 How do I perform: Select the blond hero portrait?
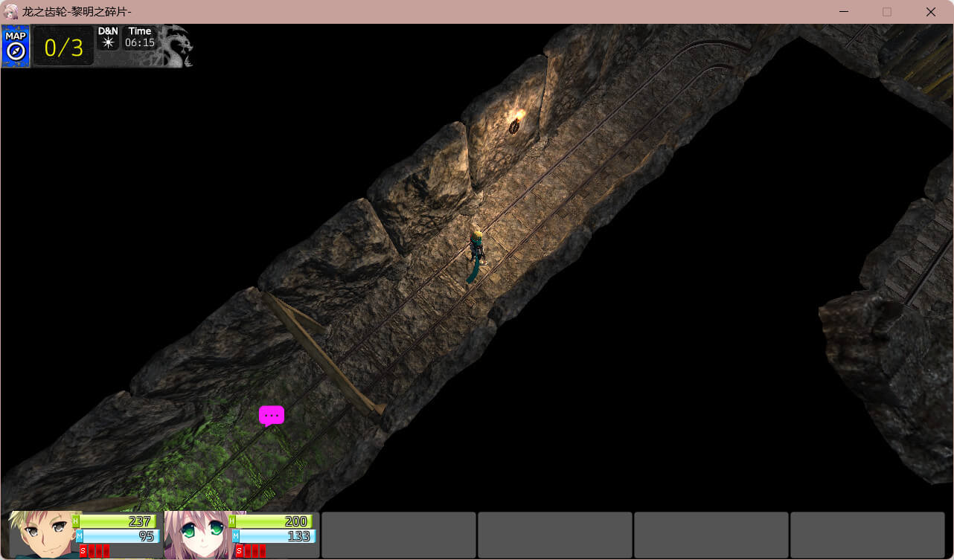pyautogui.click(x=41, y=535)
